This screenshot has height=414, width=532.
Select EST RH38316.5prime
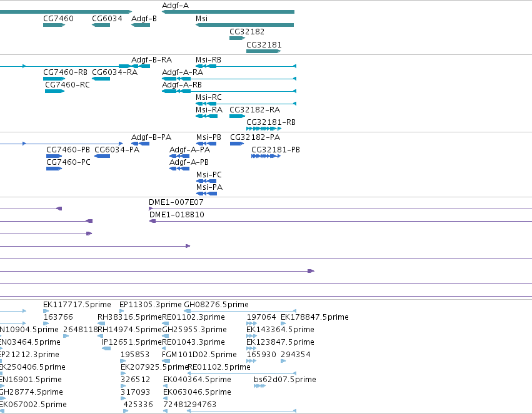pyautogui.click(x=101, y=323)
